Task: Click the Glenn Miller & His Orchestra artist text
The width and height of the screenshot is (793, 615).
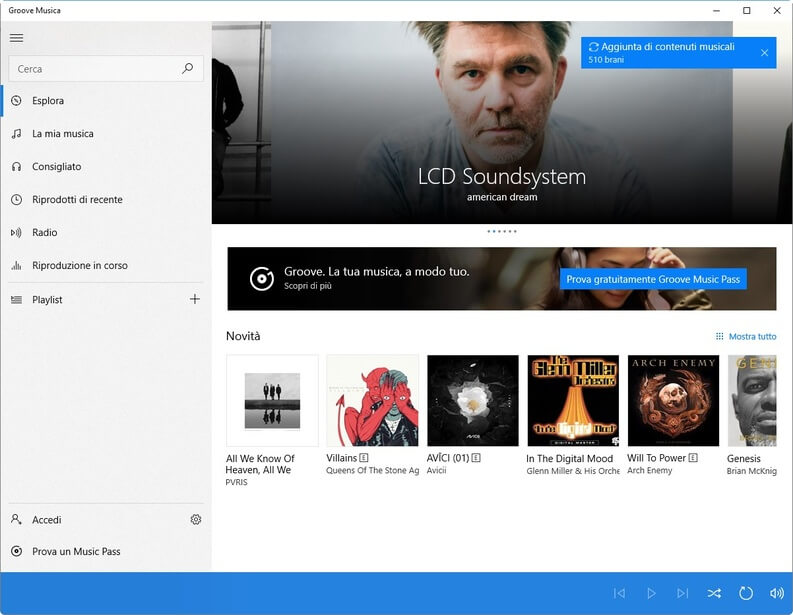Action: 572,471
